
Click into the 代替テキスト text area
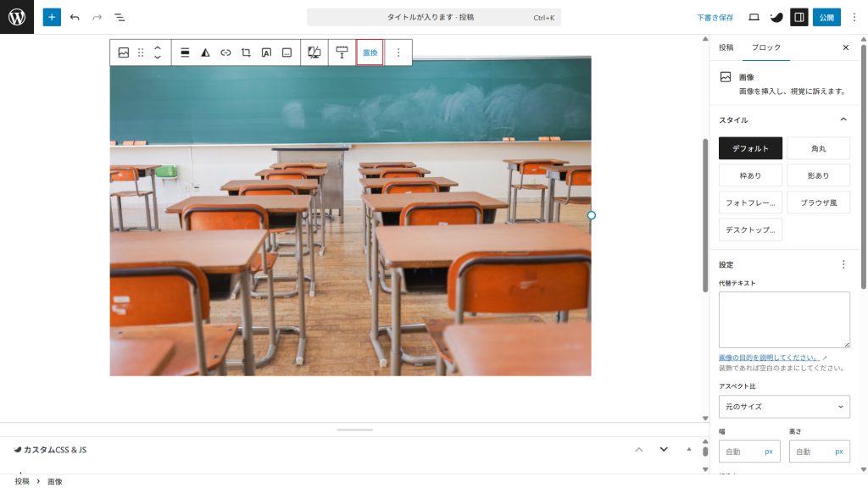click(784, 319)
